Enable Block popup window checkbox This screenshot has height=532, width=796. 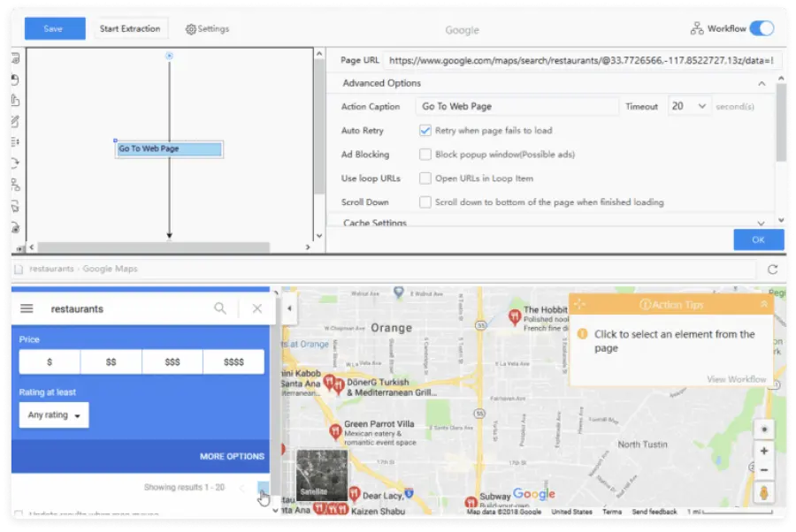click(x=425, y=154)
